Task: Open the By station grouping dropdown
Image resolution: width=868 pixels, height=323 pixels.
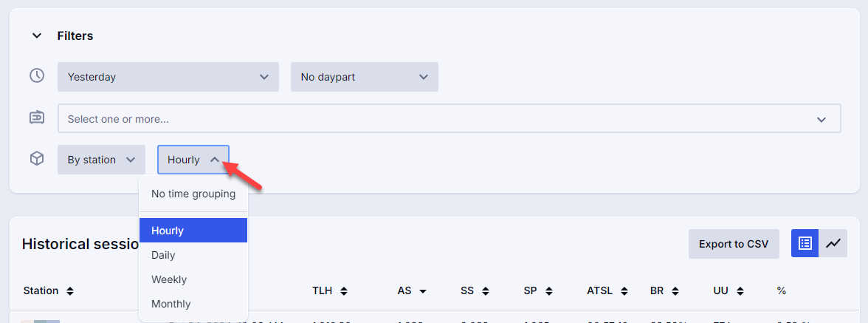Action: 101,160
